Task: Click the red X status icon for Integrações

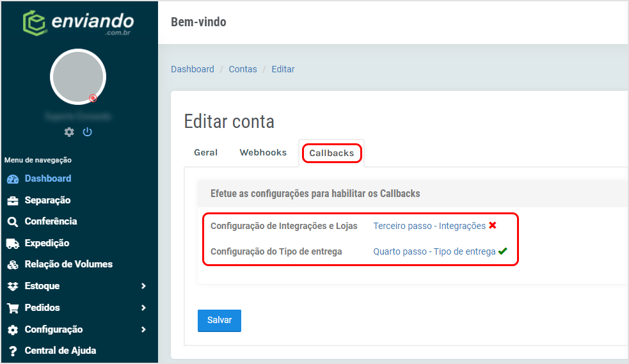Action: [x=493, y=225]
